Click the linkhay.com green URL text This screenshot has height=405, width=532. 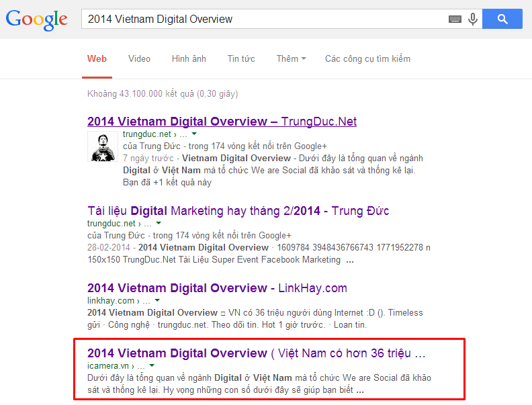coord(118,301)
